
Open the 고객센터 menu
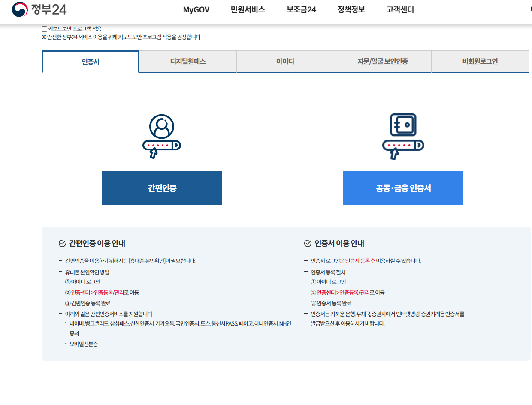399,9
